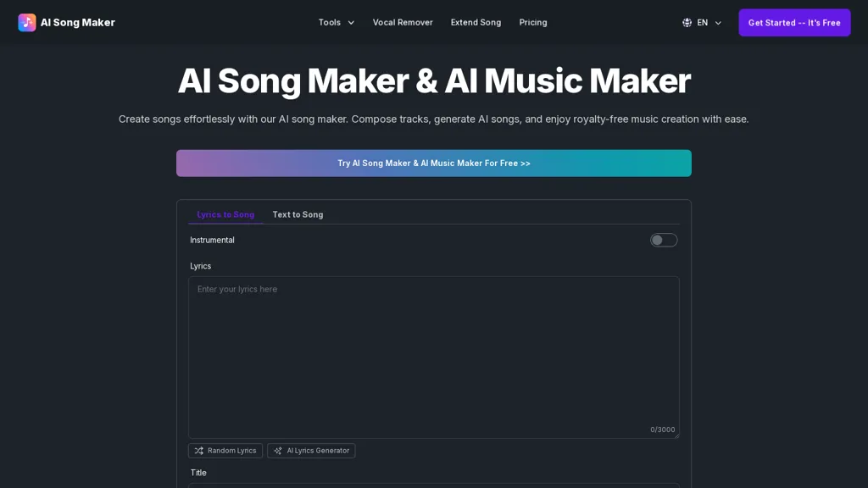Viewport: 868px width, 488px height.
Task: Open the Extend Song page
Action: coord(476,23)
